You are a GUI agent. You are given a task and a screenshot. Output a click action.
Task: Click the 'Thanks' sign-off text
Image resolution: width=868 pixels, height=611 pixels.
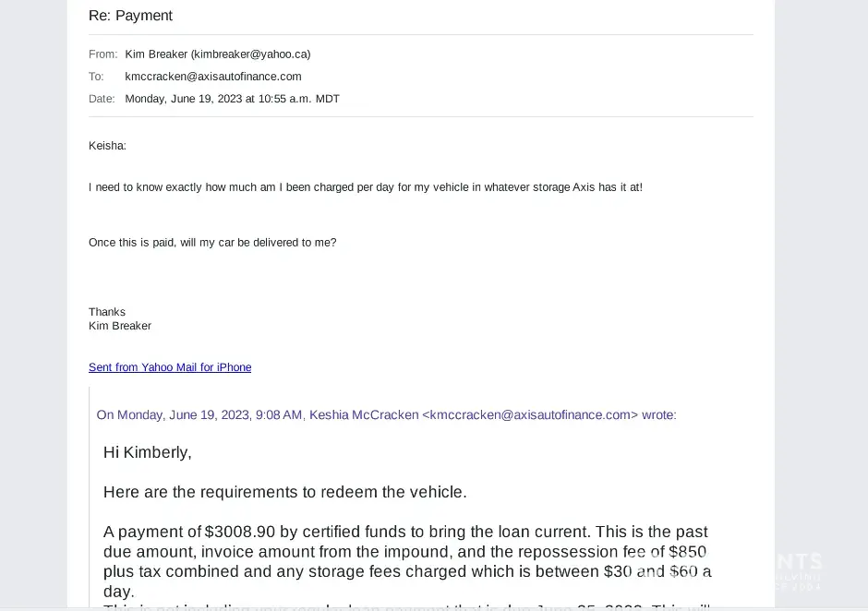107,312
